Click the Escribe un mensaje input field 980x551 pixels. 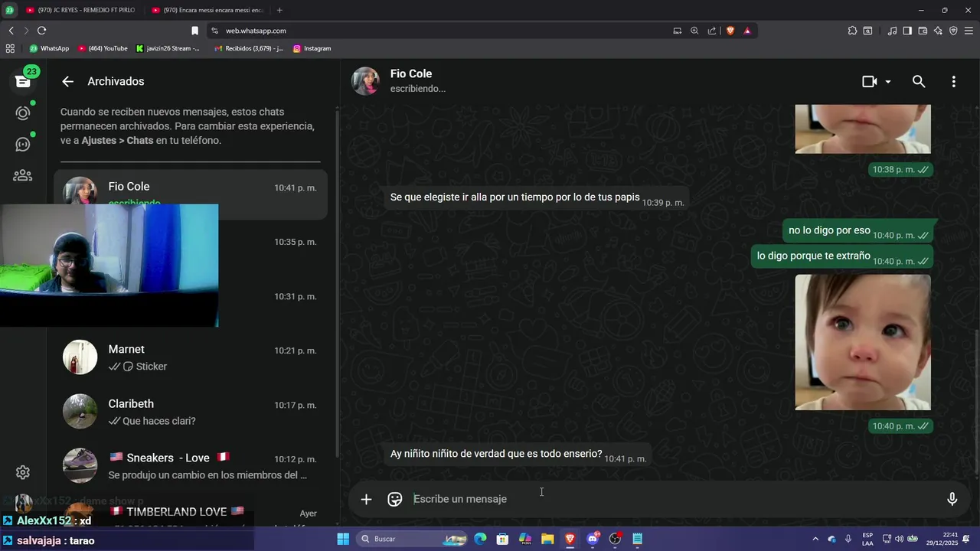[x=674, y=499]
